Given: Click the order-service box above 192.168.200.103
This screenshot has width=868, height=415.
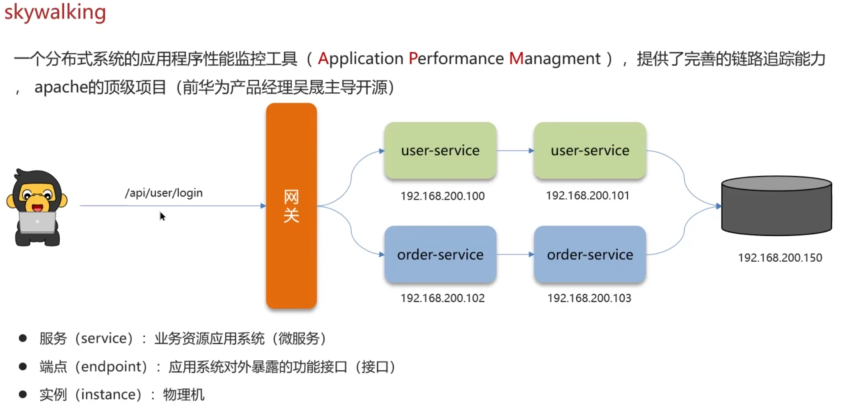Looking at the screenshot, I should pos(590,255).
